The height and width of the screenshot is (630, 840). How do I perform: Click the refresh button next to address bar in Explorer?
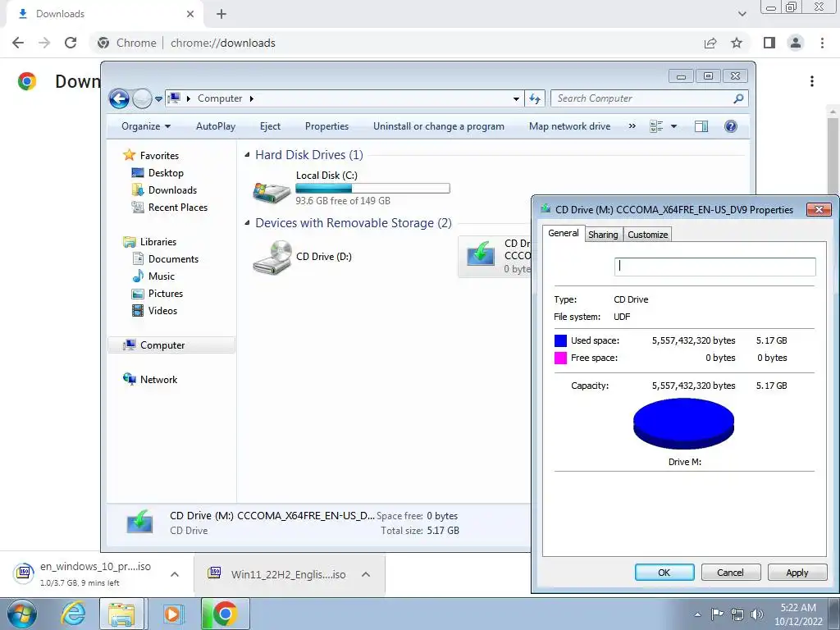[535, 98]
